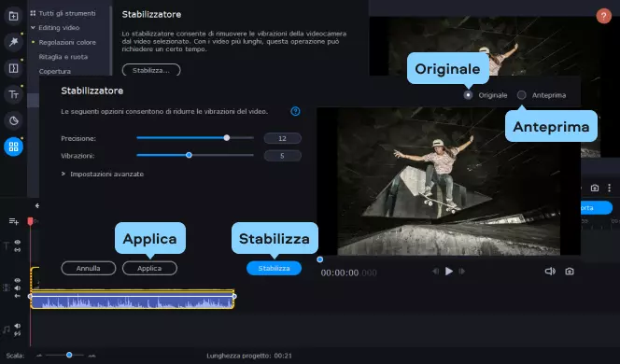Open the titles Tt tab
Image resolution: width=620 pixels, height=364 pixels.
(x=13, y=94)
